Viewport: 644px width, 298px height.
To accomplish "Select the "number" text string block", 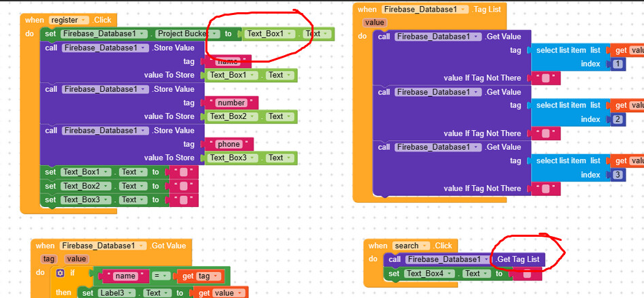I will (231, 103).
